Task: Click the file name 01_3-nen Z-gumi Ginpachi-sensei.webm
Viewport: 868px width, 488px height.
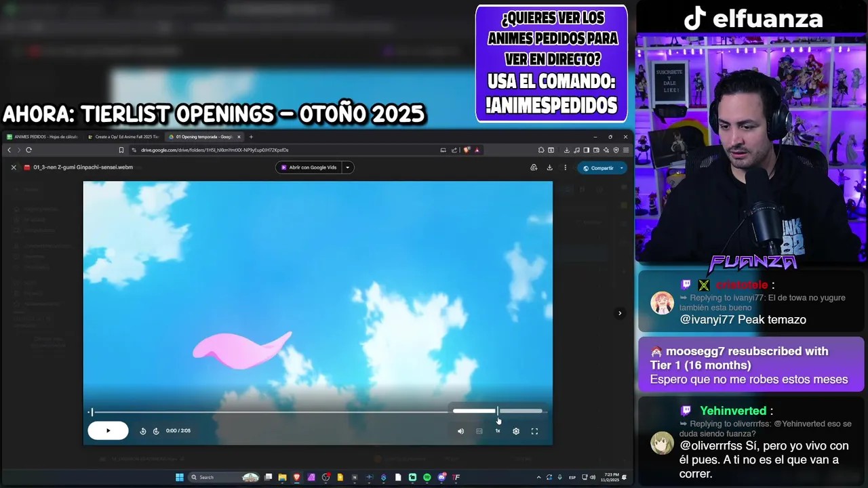Action: coord(83,167)
